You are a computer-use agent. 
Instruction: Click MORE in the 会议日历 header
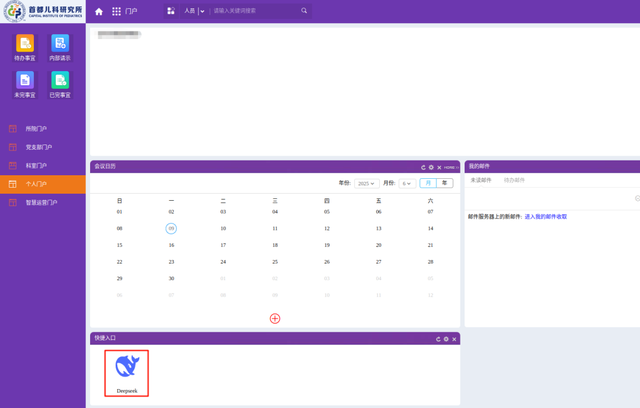point(451,167)
